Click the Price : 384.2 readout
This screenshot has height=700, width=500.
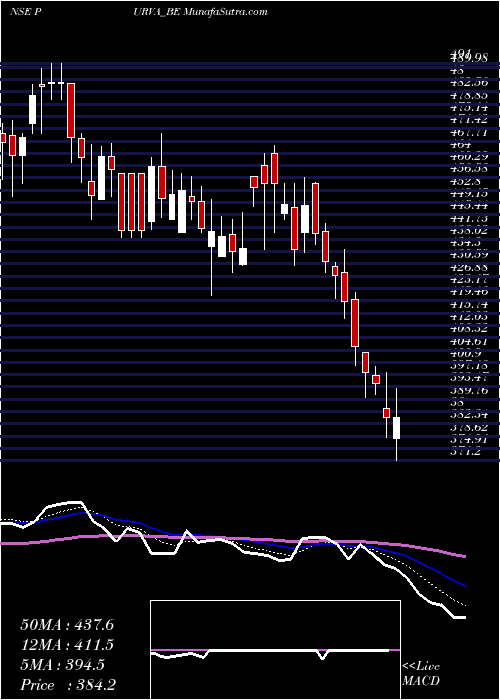click(67, 685)
